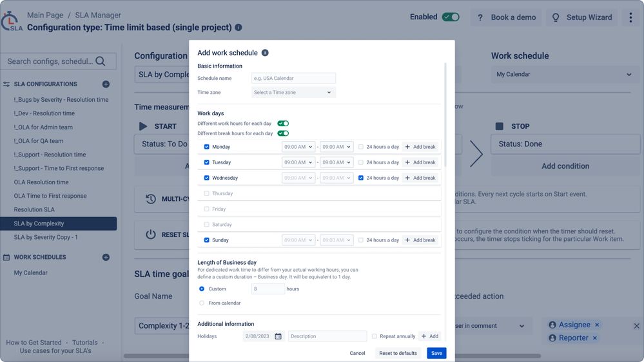Screen dimensions: 644x362
Task: Open !_OLA for Admin team configuration
Action: 43,128
